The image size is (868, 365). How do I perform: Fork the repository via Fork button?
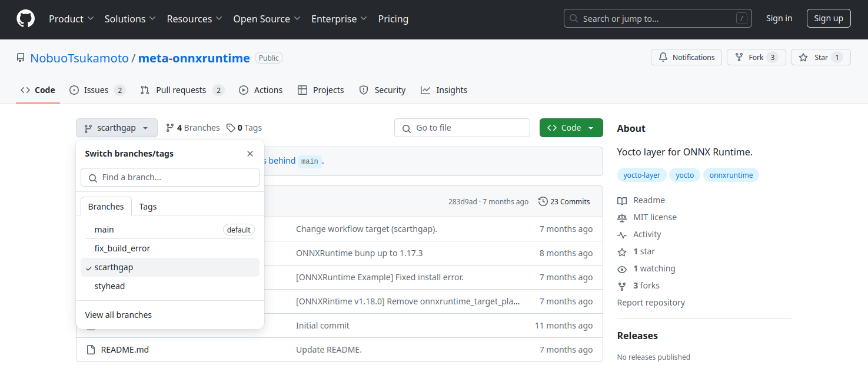coord(756,57)
